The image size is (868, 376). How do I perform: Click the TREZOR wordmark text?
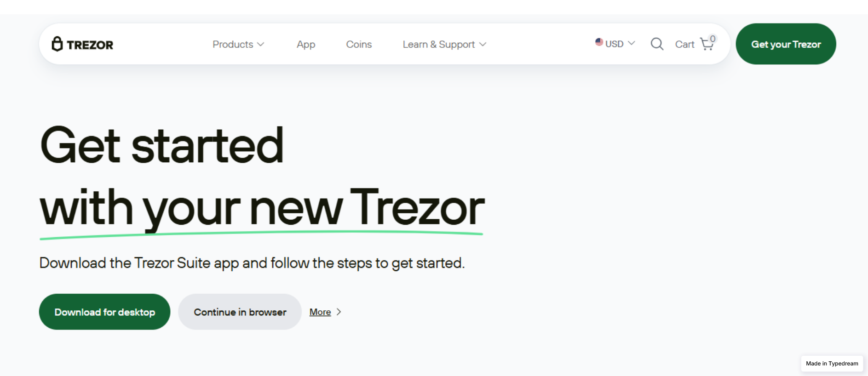(x=90, y=45)
